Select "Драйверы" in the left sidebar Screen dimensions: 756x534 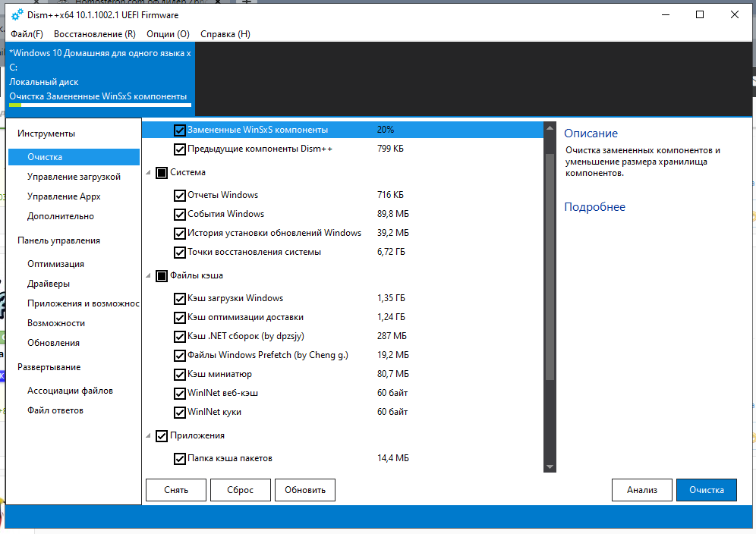[49, 284]
